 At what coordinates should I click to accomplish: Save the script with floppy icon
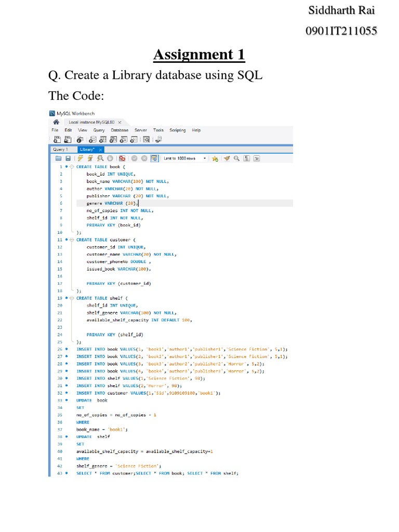point(68,158)
